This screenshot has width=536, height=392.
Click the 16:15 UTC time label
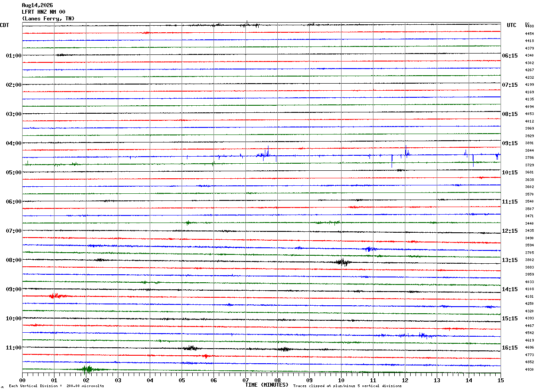[510, 348]
